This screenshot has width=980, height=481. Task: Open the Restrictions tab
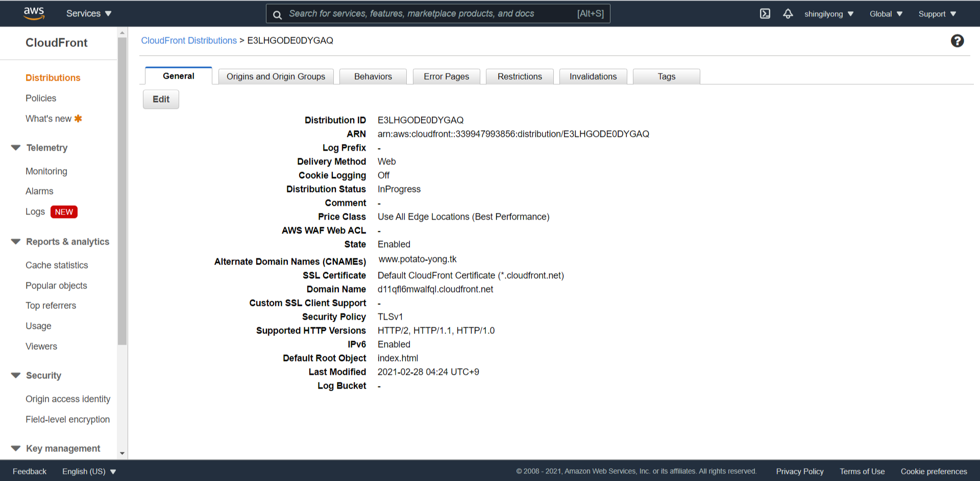pos(520,77)
